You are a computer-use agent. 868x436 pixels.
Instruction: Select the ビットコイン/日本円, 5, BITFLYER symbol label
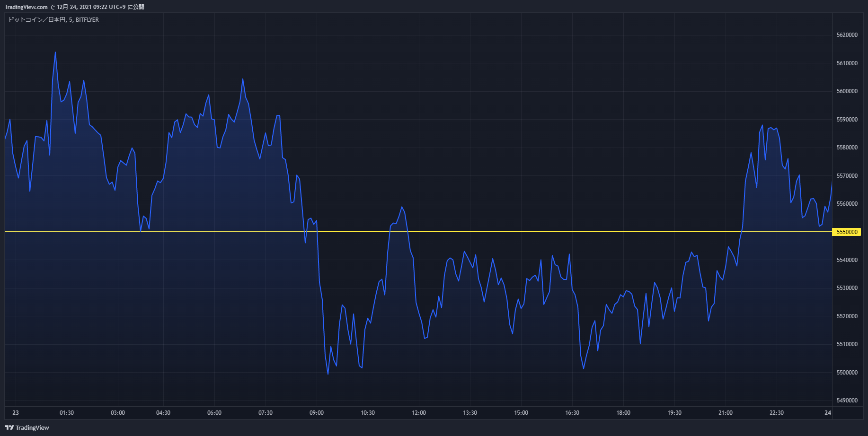[x=53, y=20]
